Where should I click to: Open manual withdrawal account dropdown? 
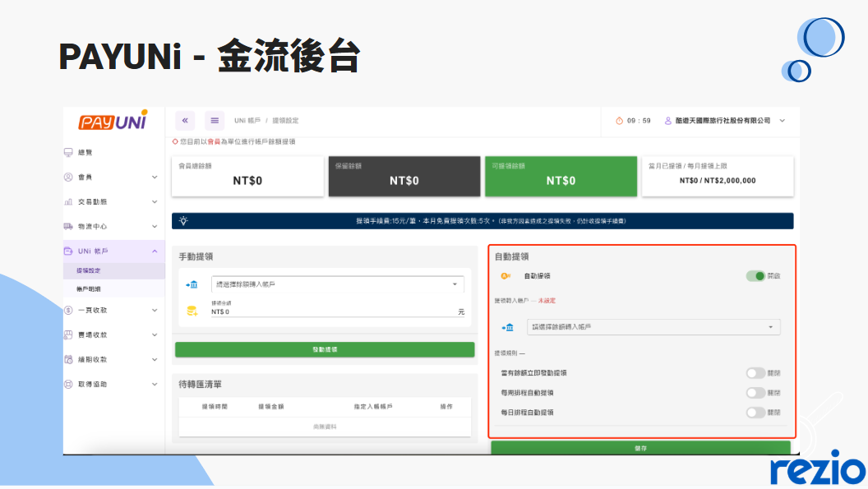coord(338,284)
